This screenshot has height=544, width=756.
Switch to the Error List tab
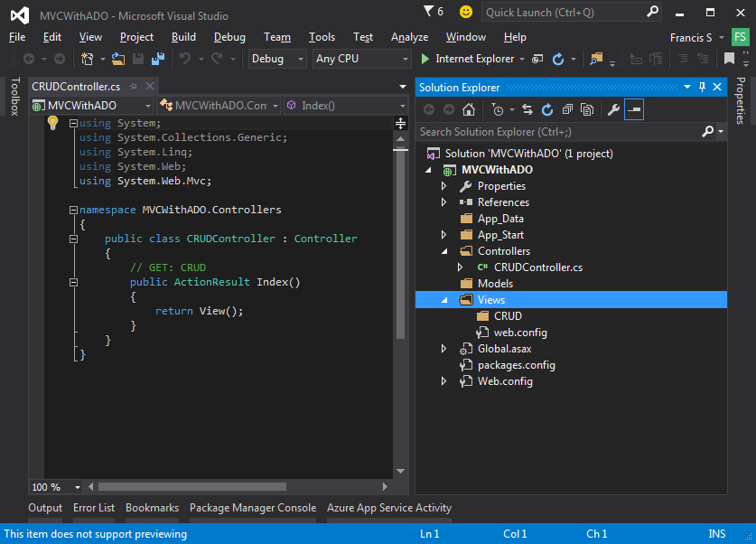pos(94,508)
